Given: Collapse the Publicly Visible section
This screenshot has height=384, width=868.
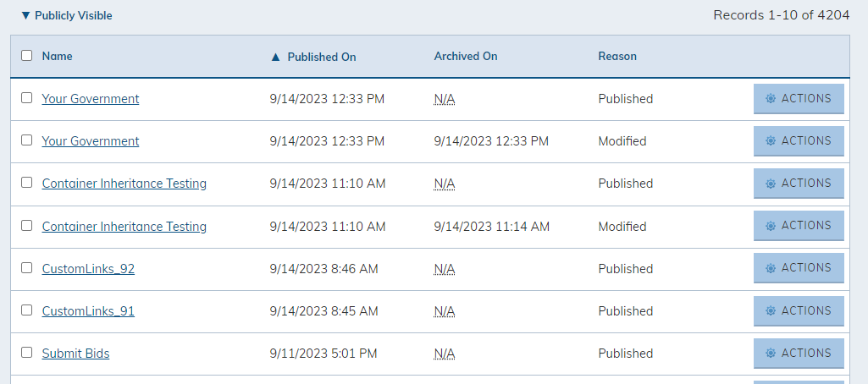Looking at the screenshot, I should (66, 15).
